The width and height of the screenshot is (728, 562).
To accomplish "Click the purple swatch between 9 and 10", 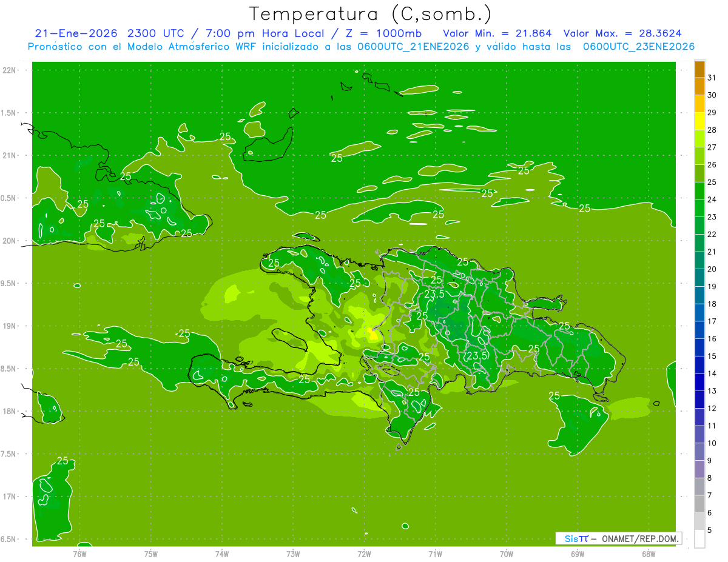I will (x=699, y=452).
